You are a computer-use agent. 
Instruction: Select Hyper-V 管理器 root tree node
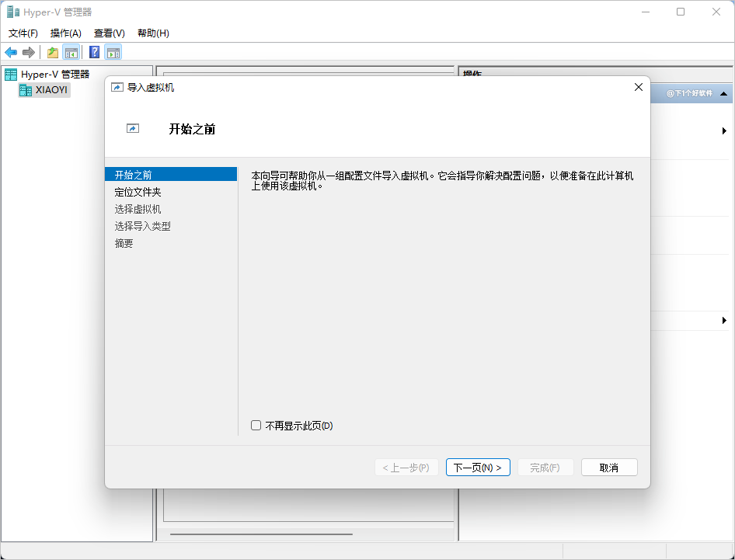47,74
